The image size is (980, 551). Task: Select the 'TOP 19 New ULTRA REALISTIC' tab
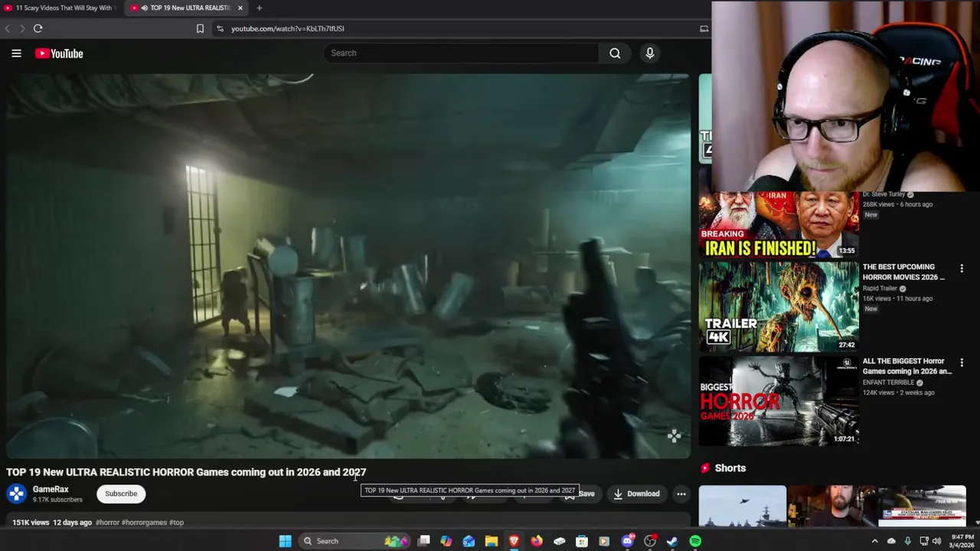click(190, 8)
